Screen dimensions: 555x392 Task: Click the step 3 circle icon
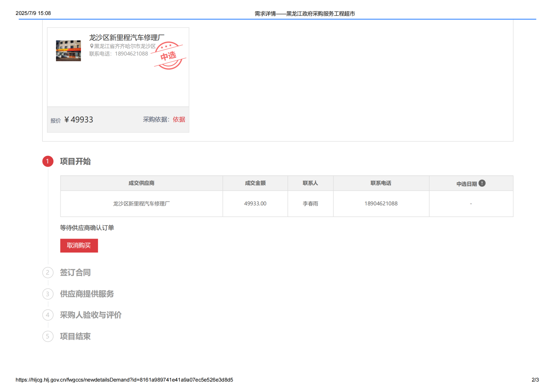click(x=48, y=294)
